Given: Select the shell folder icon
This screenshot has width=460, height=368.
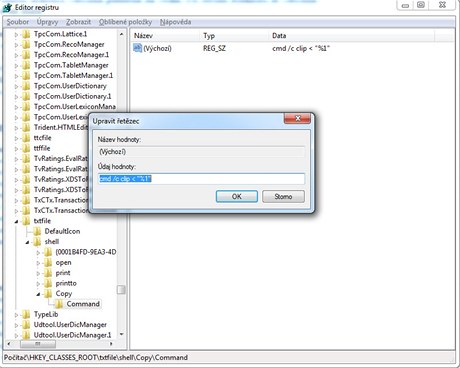Looking at the screenshot, I should 37,242.
